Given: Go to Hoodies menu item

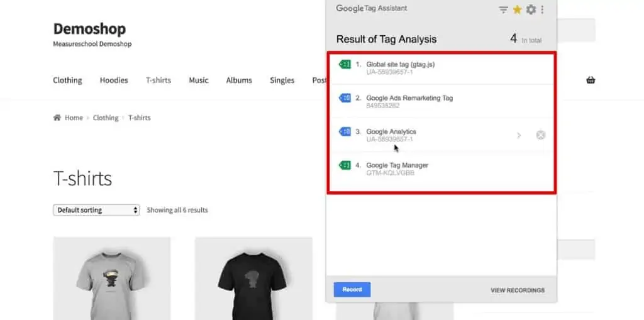Looking at the screenshot, I should click(114, 80).
